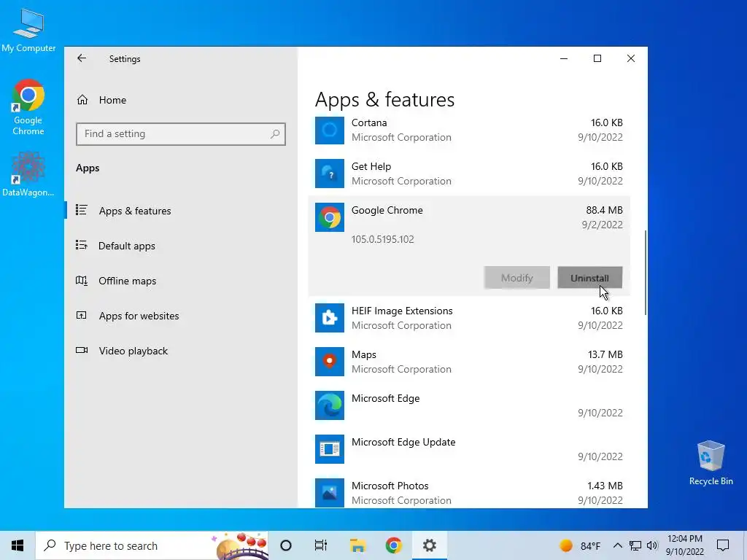This screenshot has width=747, height=560.
Task: Click the apps list vertical scrollbar
Action: (646, 273)
